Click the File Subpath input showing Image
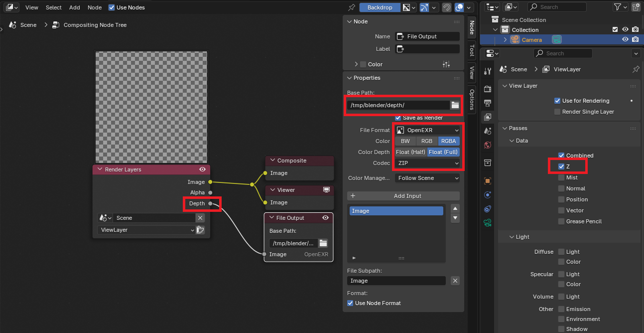 tap(396, 281)
